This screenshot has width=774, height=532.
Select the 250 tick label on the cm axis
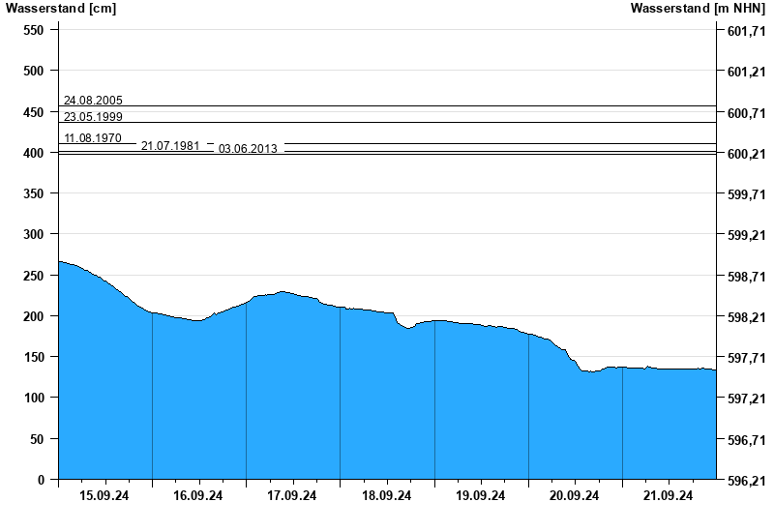click(34, 276)
